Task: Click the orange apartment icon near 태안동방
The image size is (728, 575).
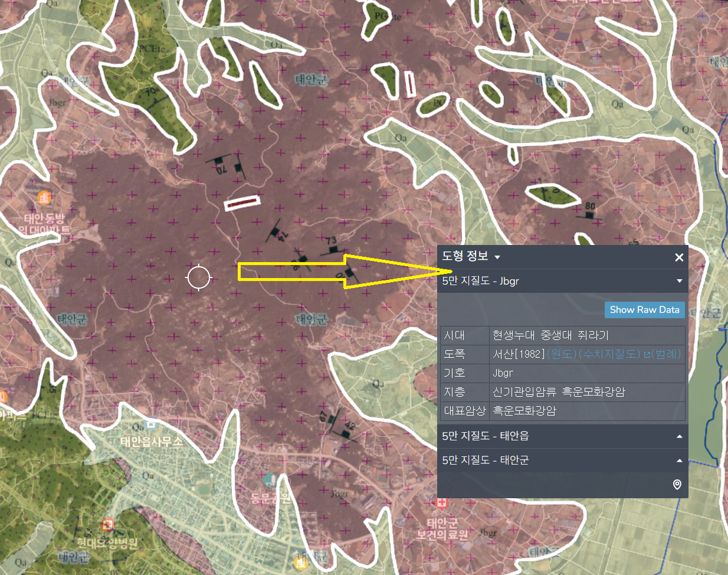Action: 44,197
